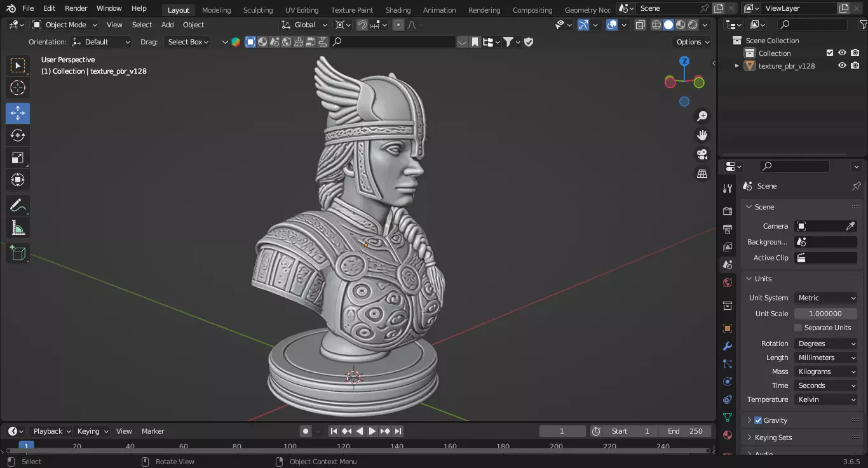
Task: Expand texture_pbr_v128 in outliner
Action: coord(737,65)
